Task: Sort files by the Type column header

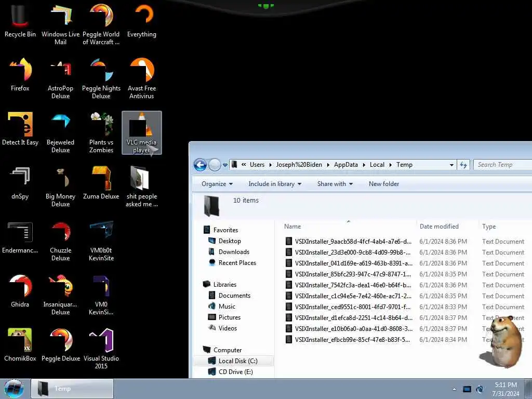Action: pos(506,227)
